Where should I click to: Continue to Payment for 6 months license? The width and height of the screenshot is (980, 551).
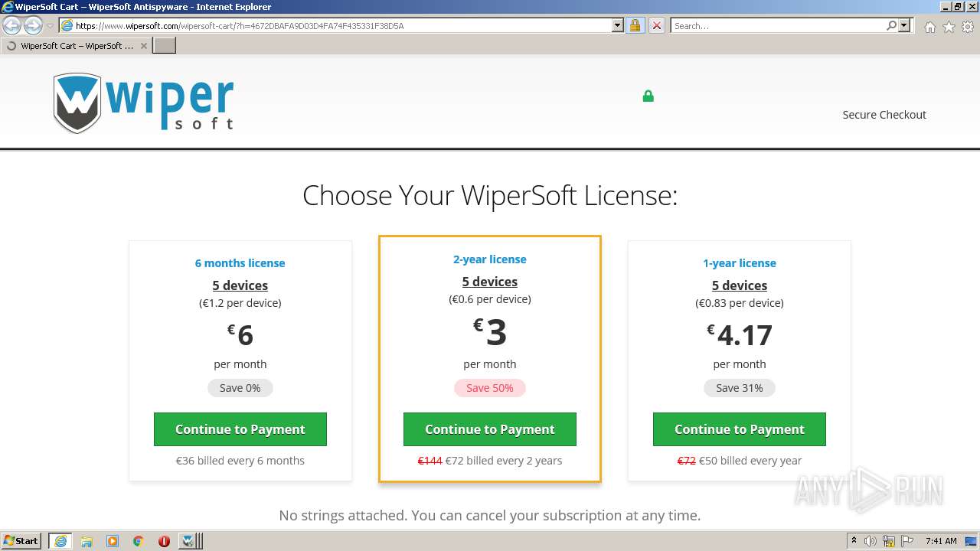click(x=240, y=429)
